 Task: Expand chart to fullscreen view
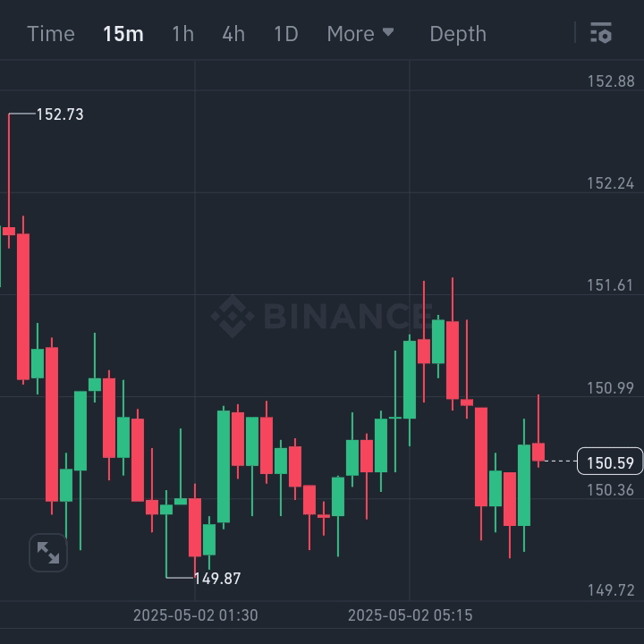point(48,553)
